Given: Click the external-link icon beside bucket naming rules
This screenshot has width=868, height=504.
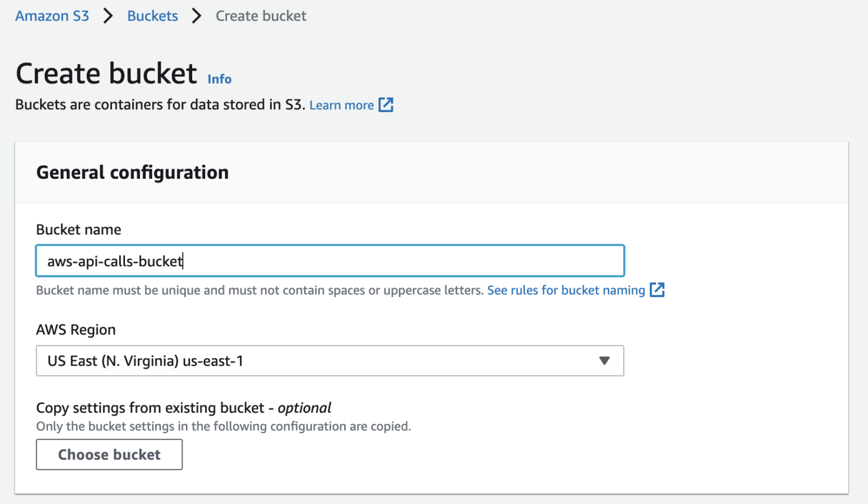Looking at the screenshot, I should click(657, 290).
